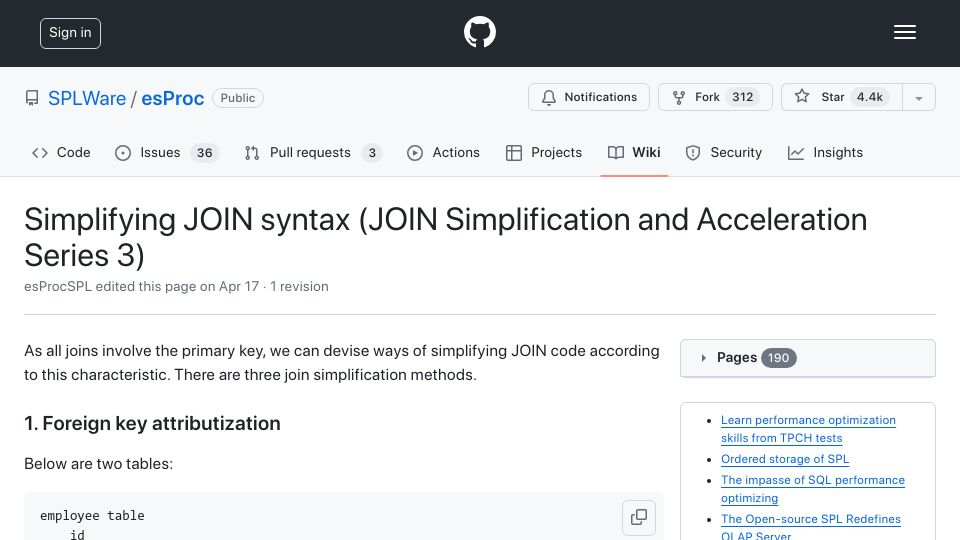Click the Issues count 36 badge
This screenshot has height=540, width=960.
click(x=204, y=153)
